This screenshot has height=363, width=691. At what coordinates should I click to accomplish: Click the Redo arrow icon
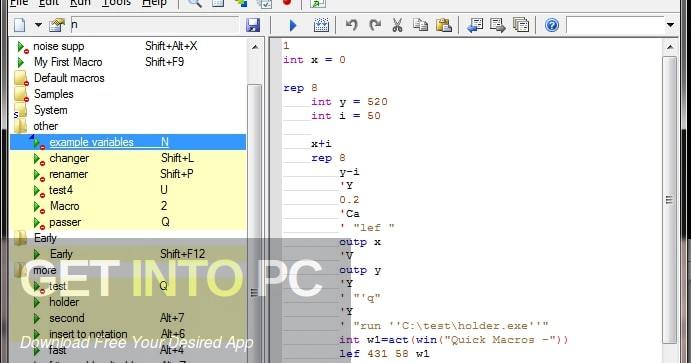pos(375,25)
